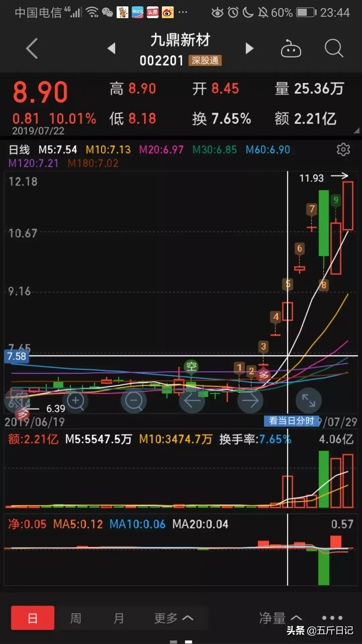Tap the M120:7.21 moving average label
This screenshot has width=362, height=644.
[x=33, y=163]
